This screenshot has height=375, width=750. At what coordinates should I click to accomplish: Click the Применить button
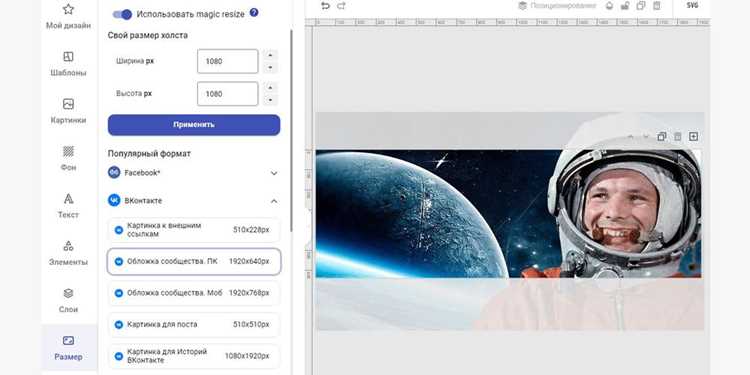[194, 125]
